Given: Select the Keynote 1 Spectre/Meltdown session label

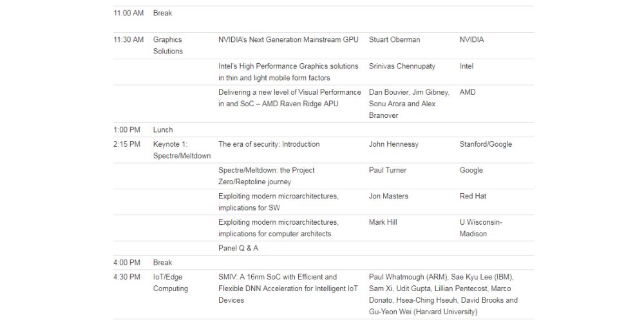Looking at the screenshot, I should [x=182, y=150].
